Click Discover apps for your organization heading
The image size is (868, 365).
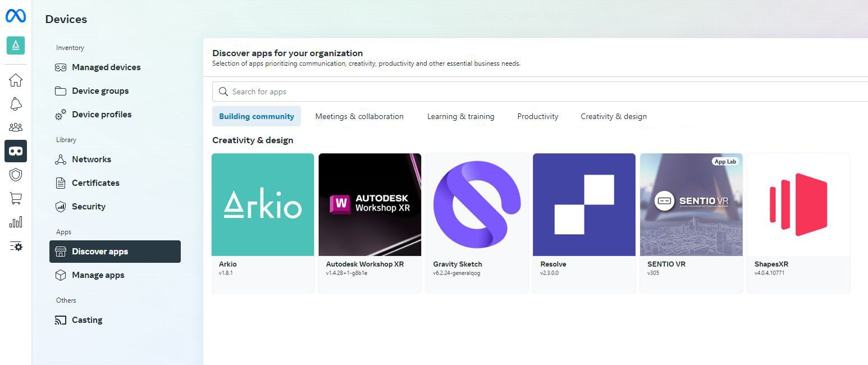click(x=287, y=53)
